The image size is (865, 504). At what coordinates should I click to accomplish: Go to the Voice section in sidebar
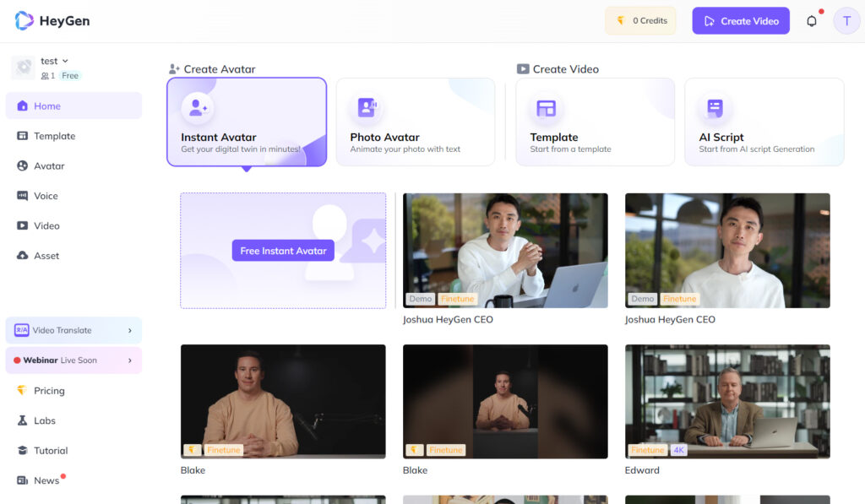[x=46, y=196]
